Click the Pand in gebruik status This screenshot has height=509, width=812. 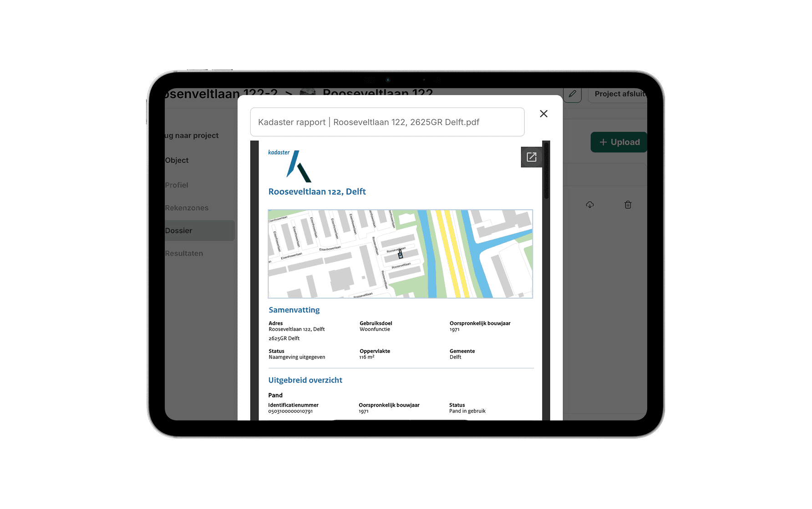point(467,411)
